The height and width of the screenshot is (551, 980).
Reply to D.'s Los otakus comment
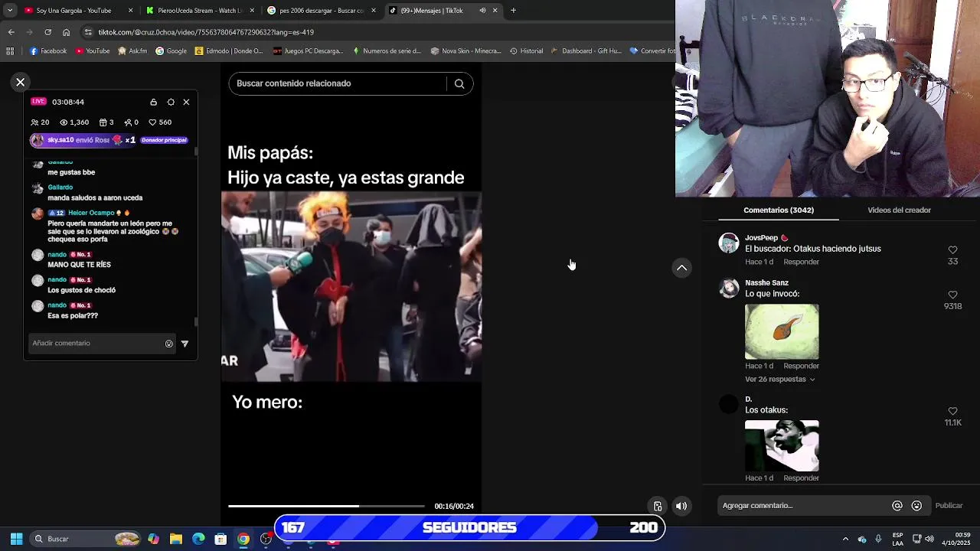[x=801, y=478]
